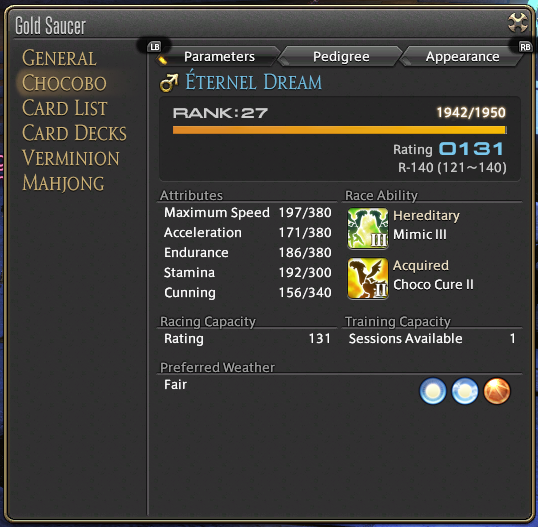The height and width of the screenshot is (527, 538).
Task: Click the LB shoulder button icon
Action: pyautogui.click(x=155, y=47)
